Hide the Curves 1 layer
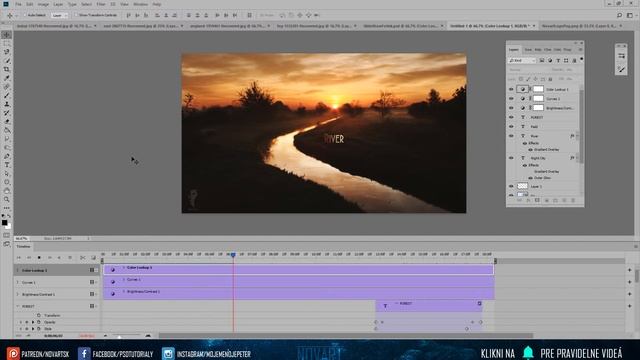This screenshot has height=360, width=640. [x=511, y=98]
